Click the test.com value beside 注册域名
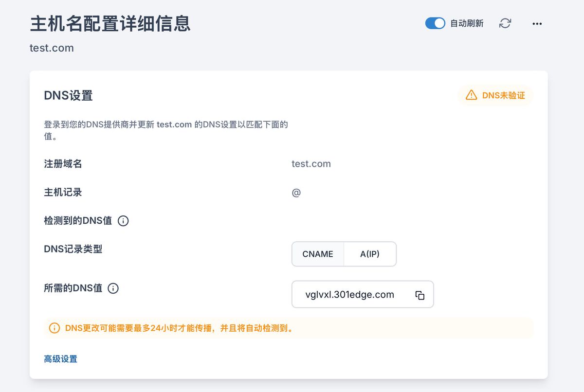Viewport: 584px width, 392px height. pos(311,164)
